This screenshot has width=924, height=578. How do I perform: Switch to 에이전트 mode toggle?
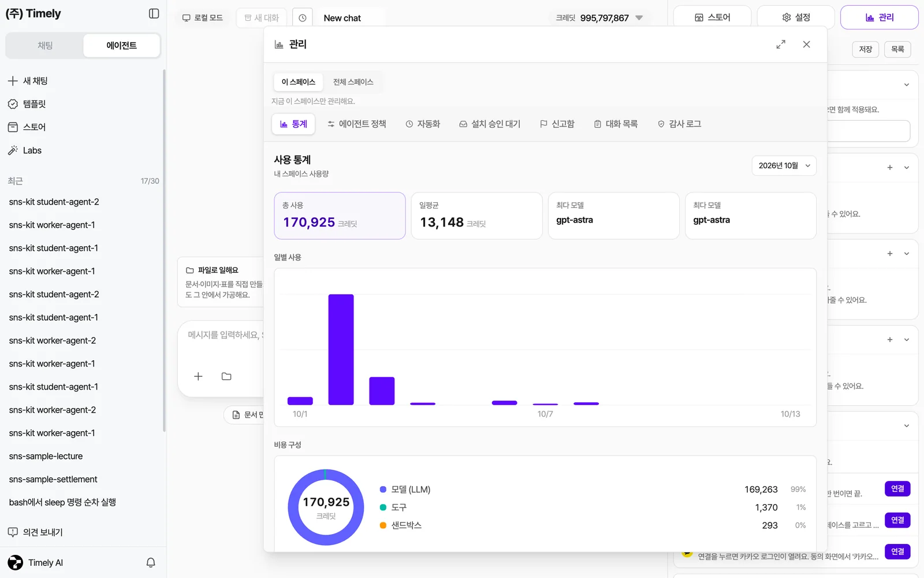121,46
